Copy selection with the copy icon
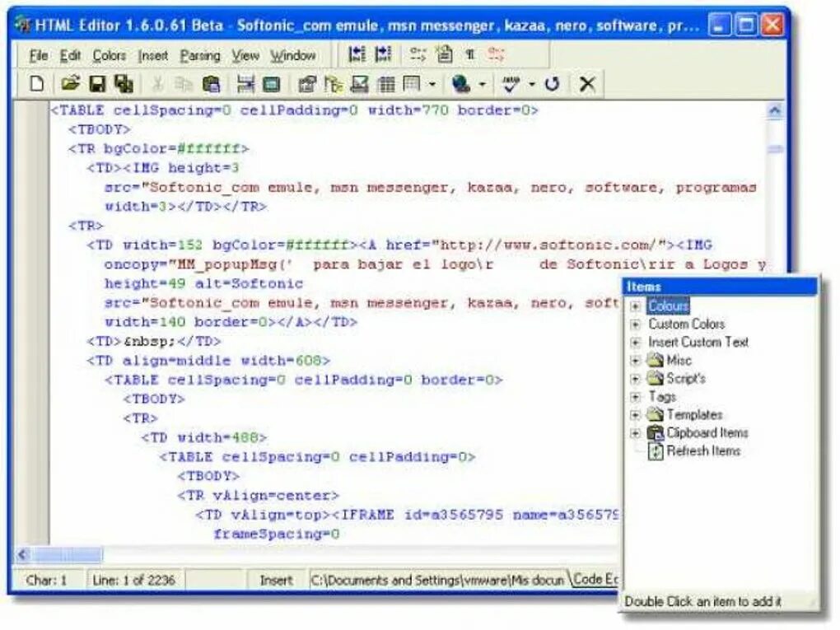The image size is (840, 630). (x=184, y=83)
